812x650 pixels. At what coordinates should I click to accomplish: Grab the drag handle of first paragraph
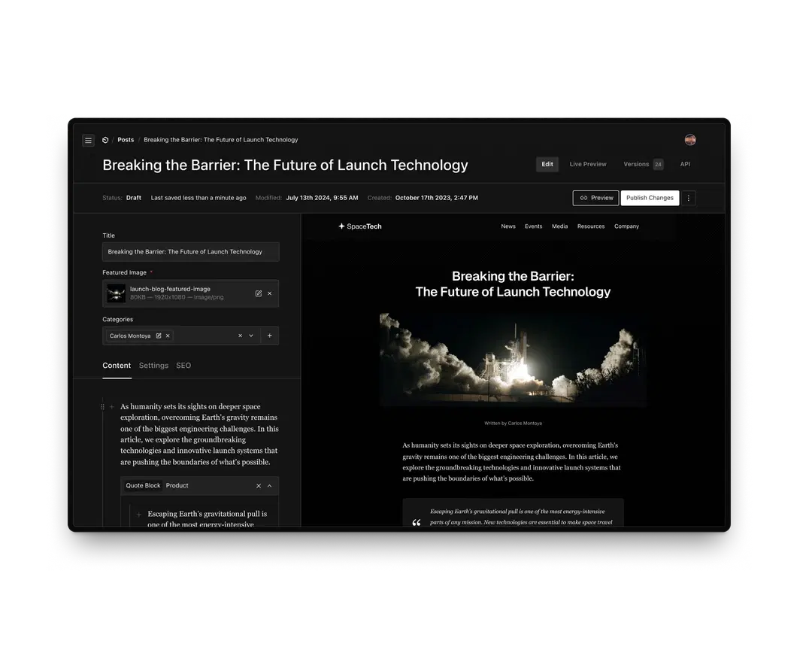[103, 407]
